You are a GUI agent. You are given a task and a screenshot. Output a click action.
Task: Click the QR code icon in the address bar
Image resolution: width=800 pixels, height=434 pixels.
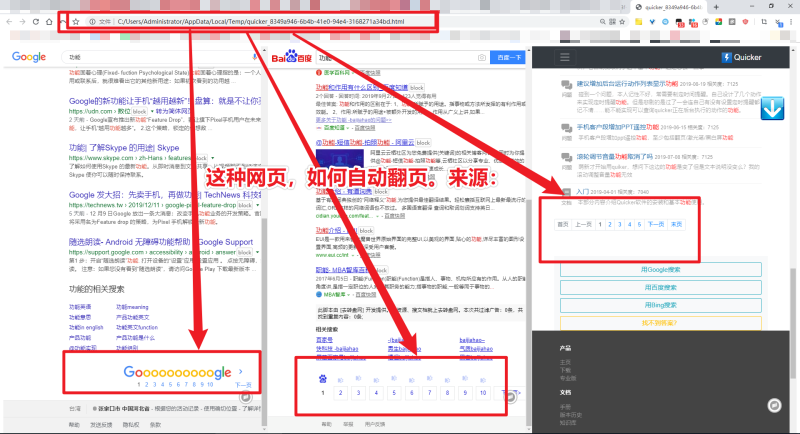point(612,22)
